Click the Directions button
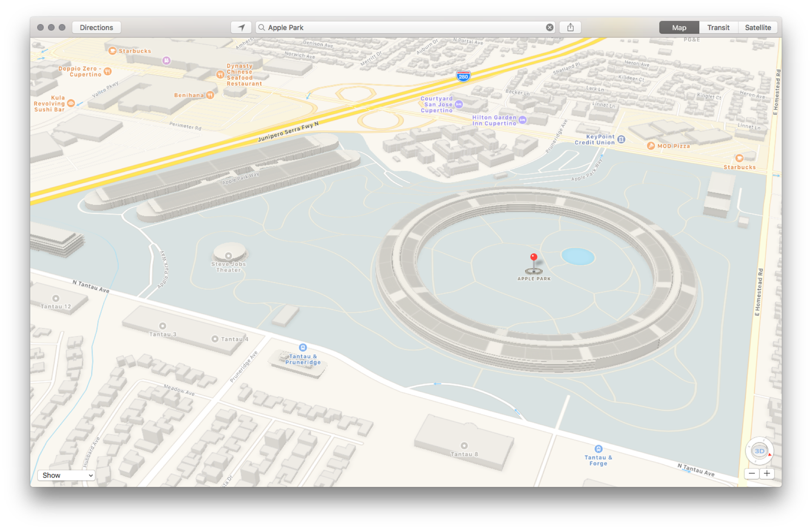The height and width of the screenshot is (530, 812). [96, 27]
